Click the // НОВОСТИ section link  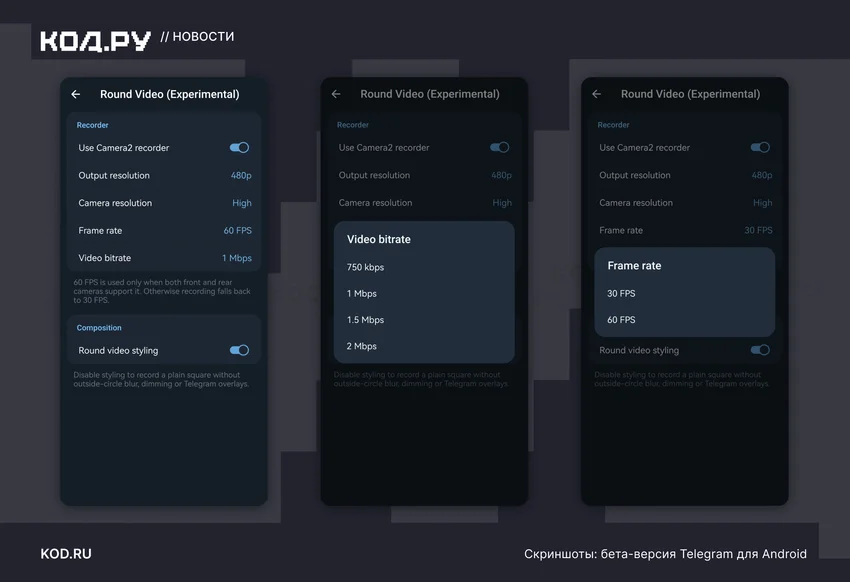[197, 37]
